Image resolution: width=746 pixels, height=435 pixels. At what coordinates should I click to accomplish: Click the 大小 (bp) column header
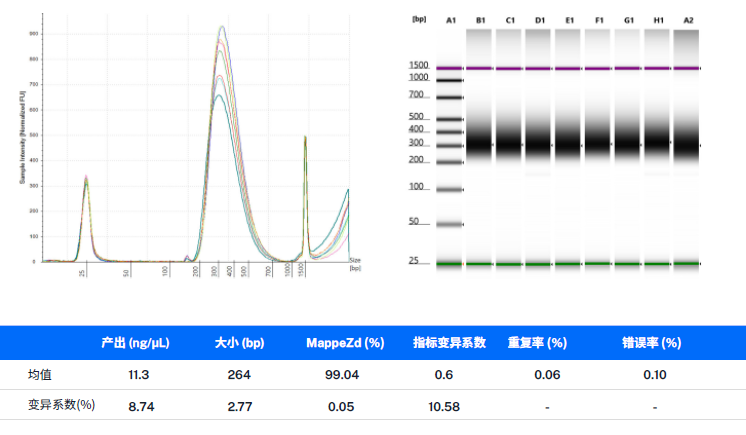pyautogui.click(x=239, y=342)
